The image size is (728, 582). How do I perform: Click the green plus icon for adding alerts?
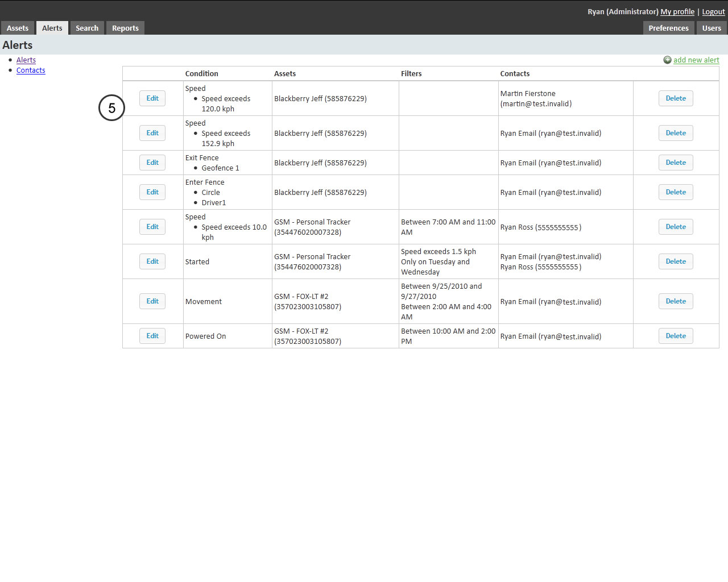point(667,60)
